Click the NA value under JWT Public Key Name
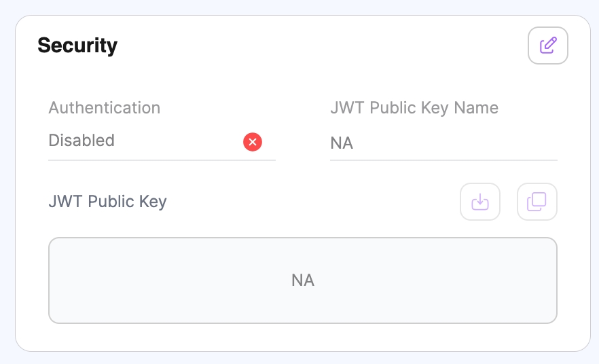Image resolution: width=599 pixels, height=364 pixels. pyautogui.click(x=342, y=144)
